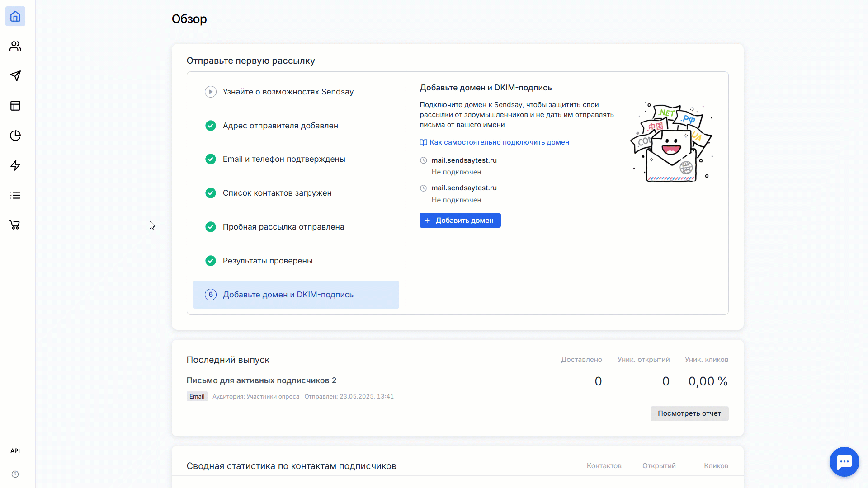Open the analytics pie-chart sidebar icon
Viewport: 868px width, 488px height.
click(15, 136)
